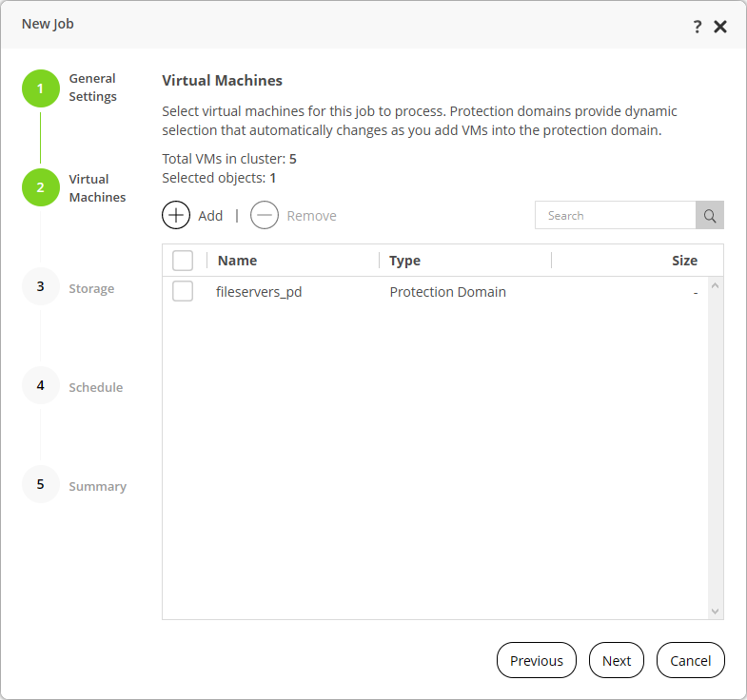Image resolution: width=747 pixels, height=700 pixels.
Task: Select step 2 Virtual Machines circle
Action: pos(40,187)
